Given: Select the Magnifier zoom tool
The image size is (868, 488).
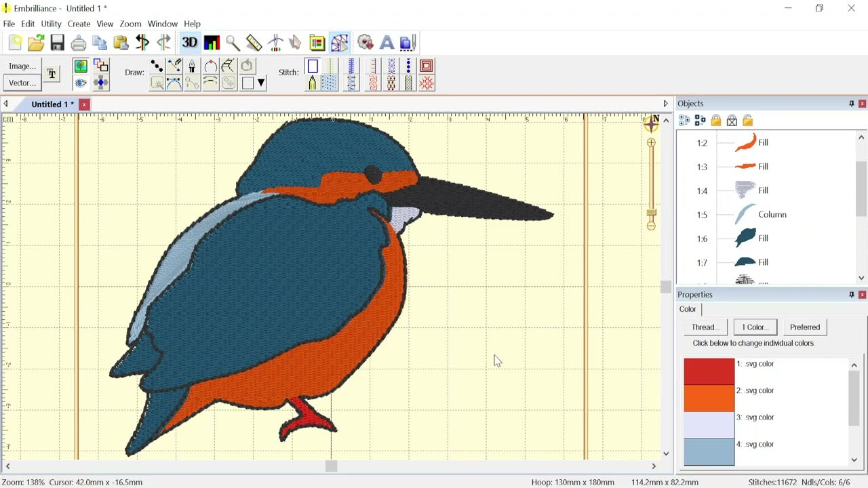Looking at the screenshot, I should [x=233, y=42].
